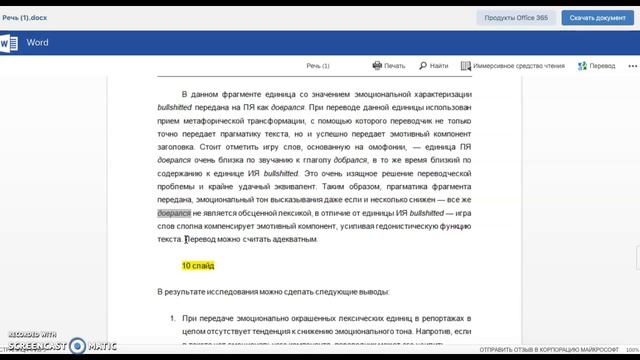Click the Перевод toolbar label
The width and height of the screenshot is (640, 360).
pos(602,66)
